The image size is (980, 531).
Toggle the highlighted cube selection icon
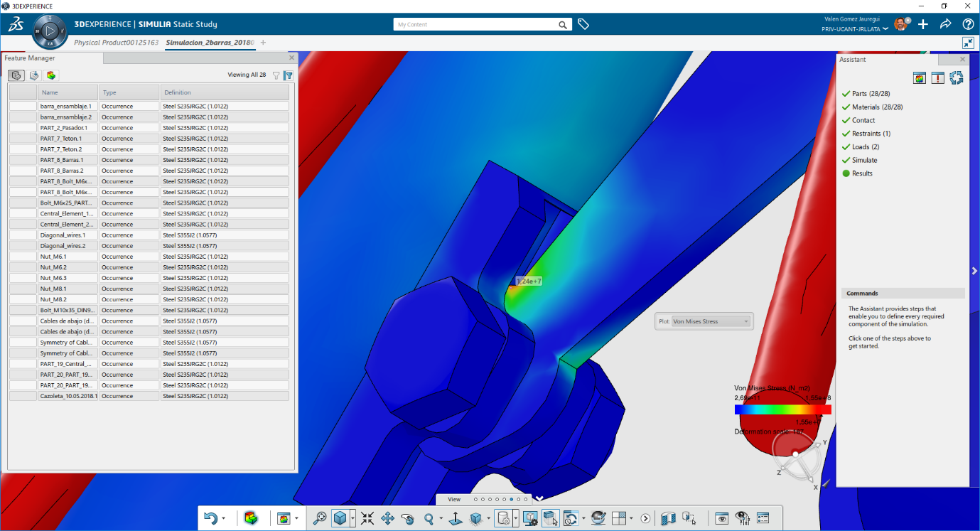pyautogui.click(x=550, y=519)
